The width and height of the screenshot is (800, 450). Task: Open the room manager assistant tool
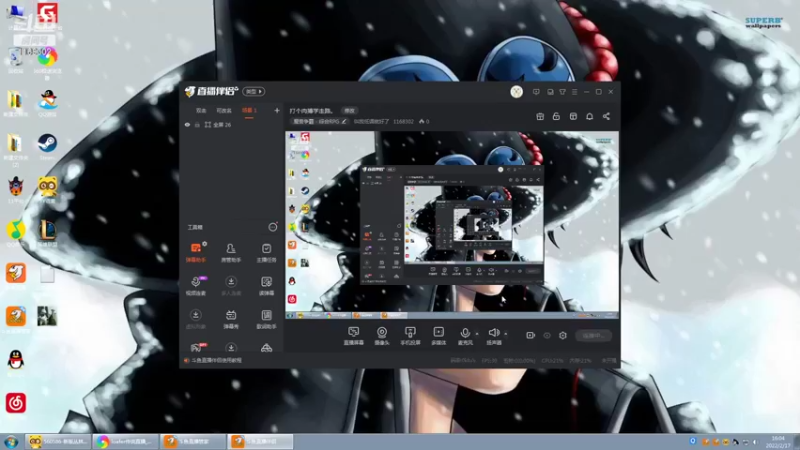(231, 252)
